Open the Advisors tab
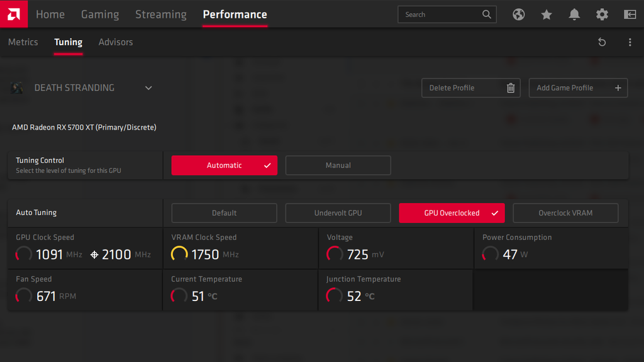 click(116, 42)
